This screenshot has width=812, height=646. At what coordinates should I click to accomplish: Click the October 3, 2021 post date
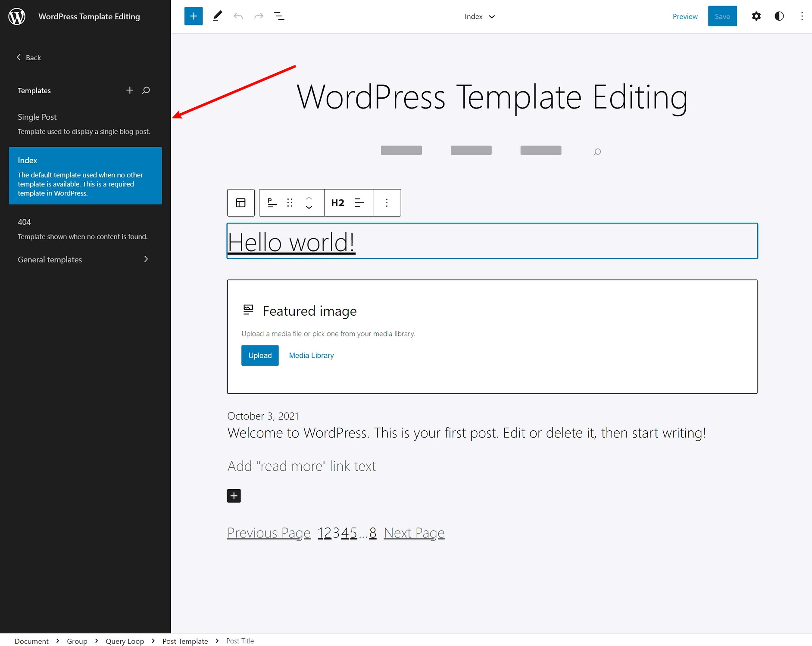click(263, 416)
